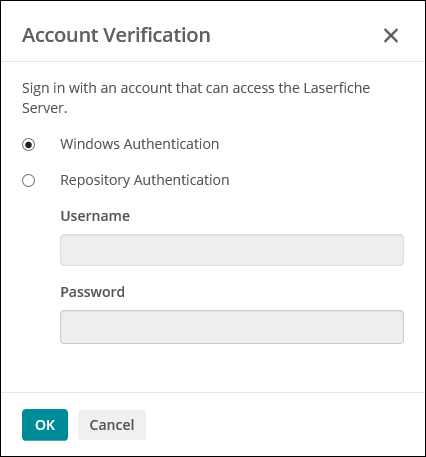Close the Account Verification dialog with X
426x457 pixels.
(391, 35)
